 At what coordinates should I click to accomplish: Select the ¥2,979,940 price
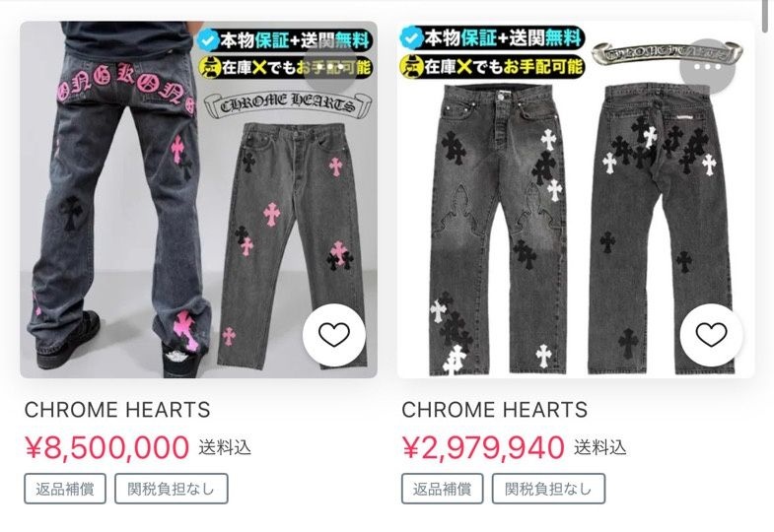click(483, 447)
